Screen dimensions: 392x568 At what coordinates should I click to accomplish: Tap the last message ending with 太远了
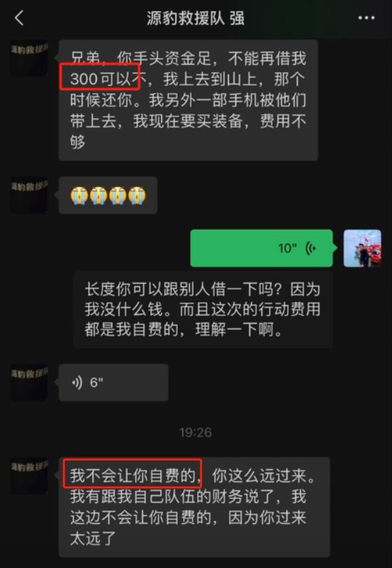[x=194, y=507]
